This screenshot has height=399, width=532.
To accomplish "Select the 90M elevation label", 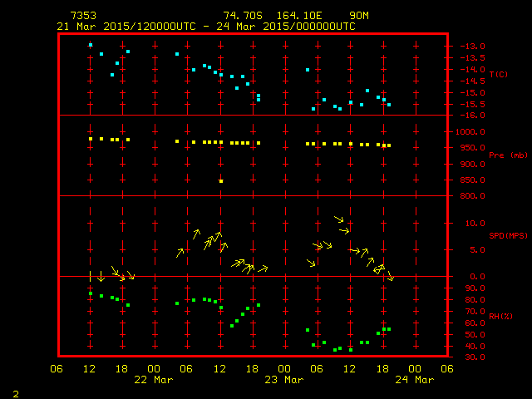I will (358, 16).
